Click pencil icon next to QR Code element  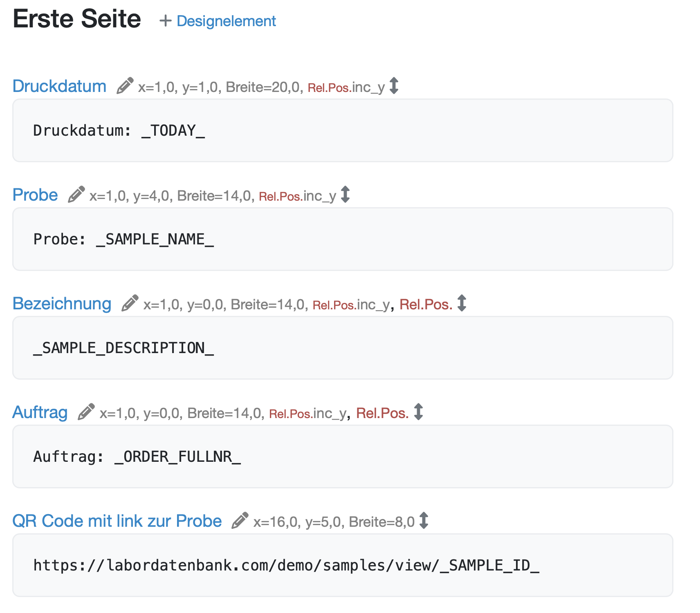pyautogui.click(x=240, y=521)
